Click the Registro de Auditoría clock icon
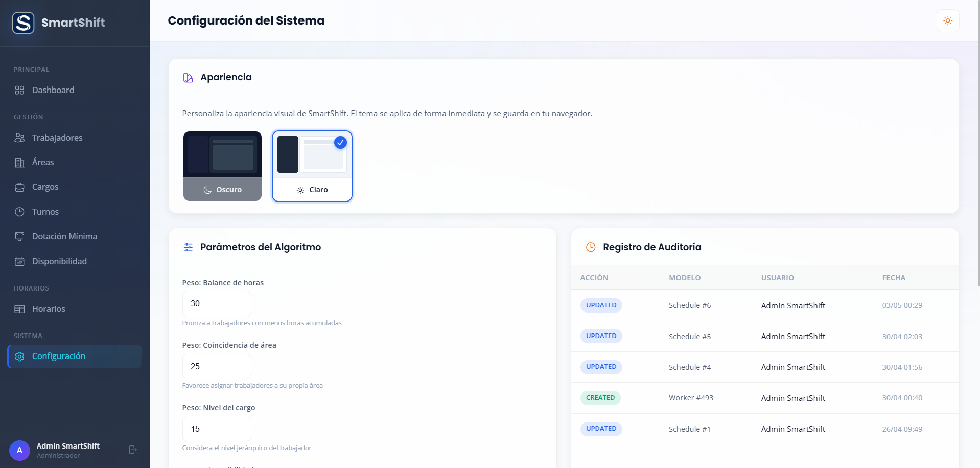Screen dimensions: 980x468 591,247
